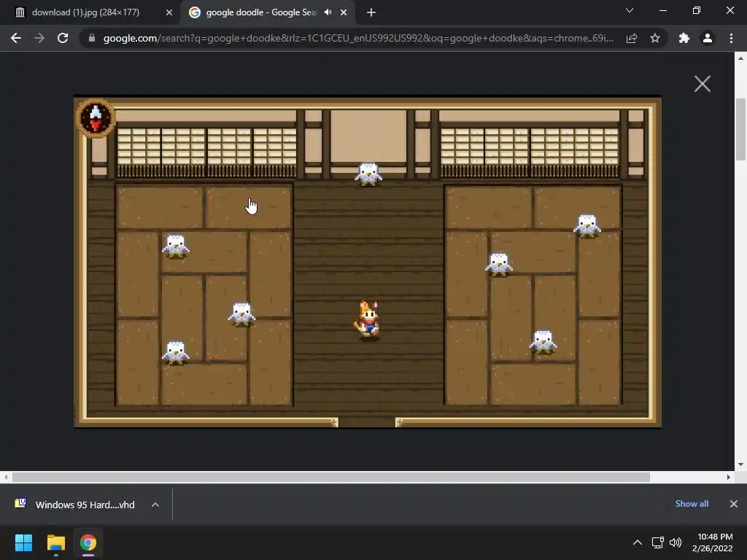Open the Chrome profile avatar
Image resolution: width=747 pixels, height=560 pixels.
click(708, 38)
